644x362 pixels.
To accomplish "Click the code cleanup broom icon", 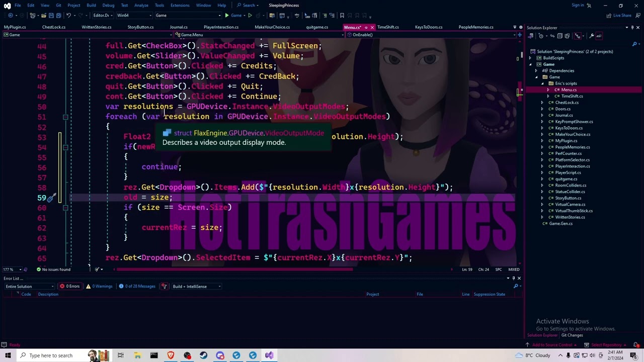I will [97, 269].
